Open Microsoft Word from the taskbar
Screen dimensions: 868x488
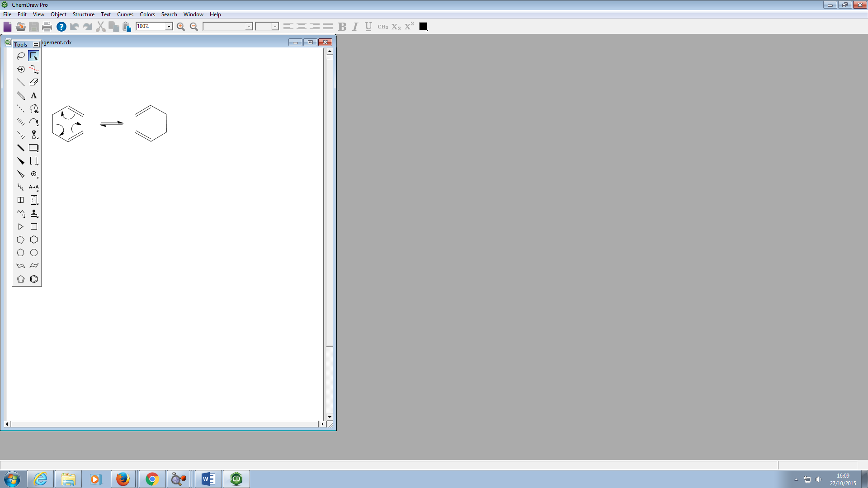(x=208, y=479)
